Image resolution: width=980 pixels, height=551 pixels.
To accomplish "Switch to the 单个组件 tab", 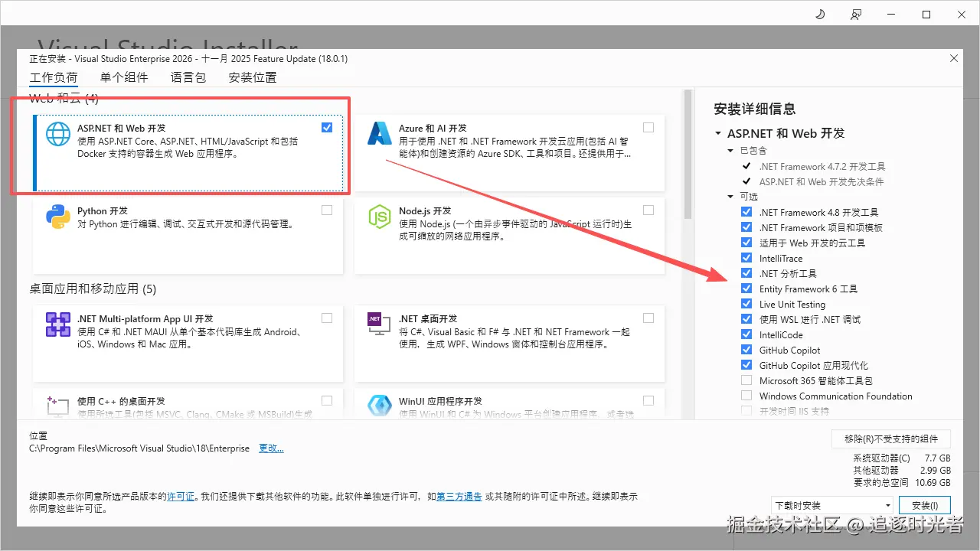I will [124, 77].
